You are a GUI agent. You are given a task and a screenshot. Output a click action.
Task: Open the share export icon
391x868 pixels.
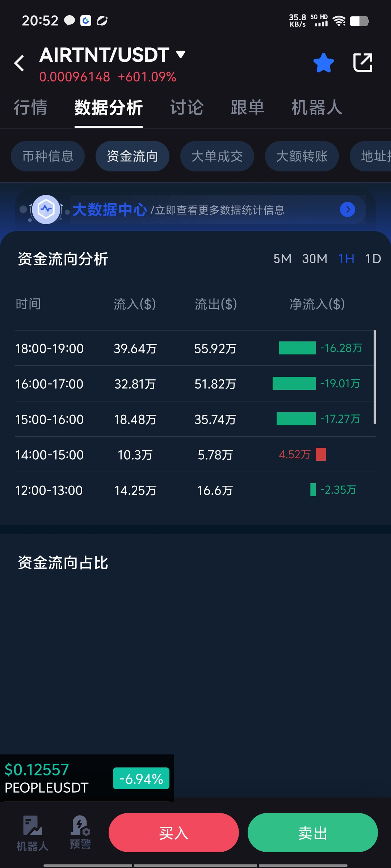pos(362,63)
